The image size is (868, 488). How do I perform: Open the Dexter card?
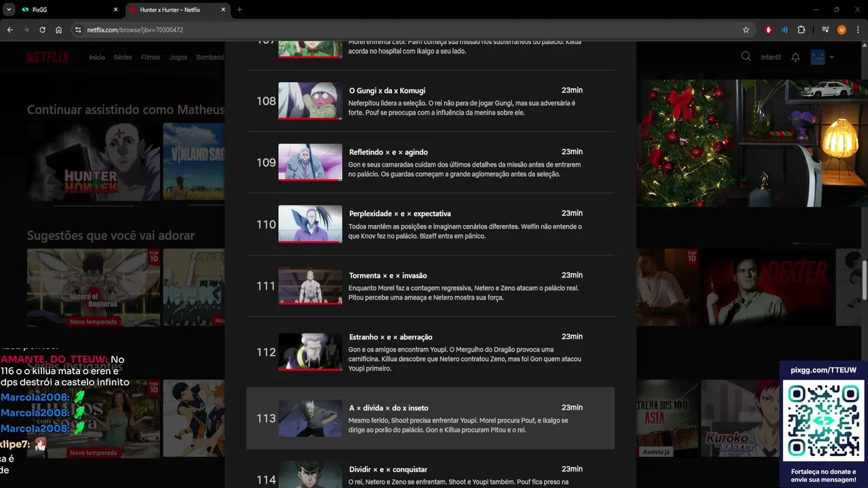pyautogui.click(x=768, y=287)
